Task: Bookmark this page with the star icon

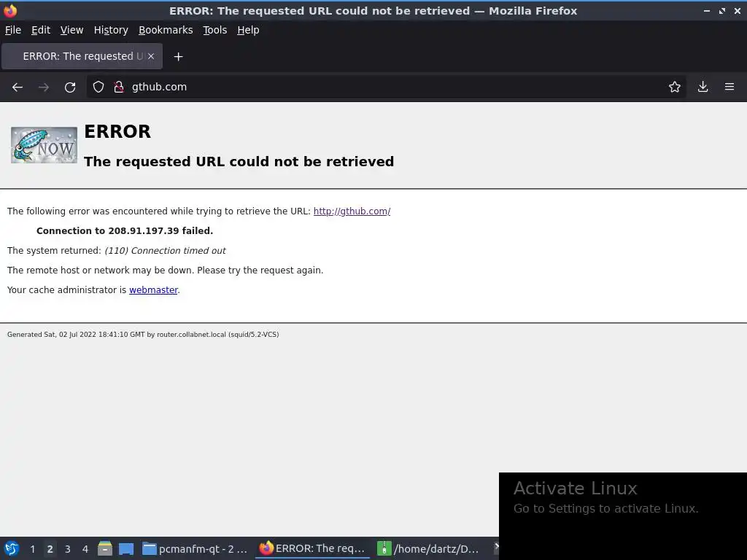Action: (x=675, y=87)
